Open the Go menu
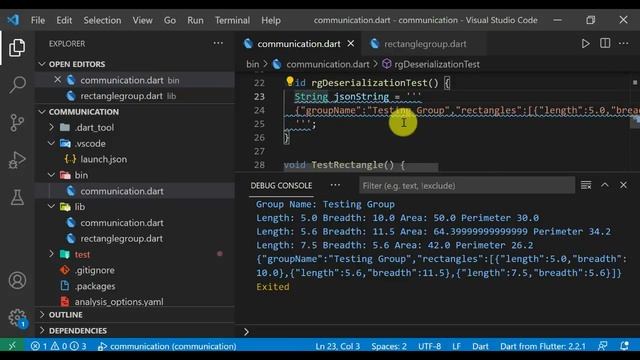640x360 pixels. coord(170,20)
